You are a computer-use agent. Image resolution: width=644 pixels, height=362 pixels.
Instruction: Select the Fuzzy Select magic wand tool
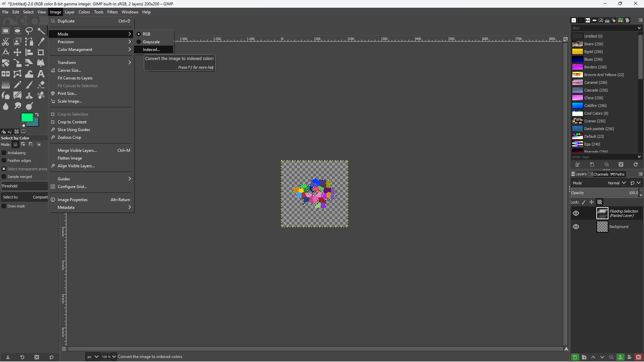pyautogui.click(x=41, y=31)
